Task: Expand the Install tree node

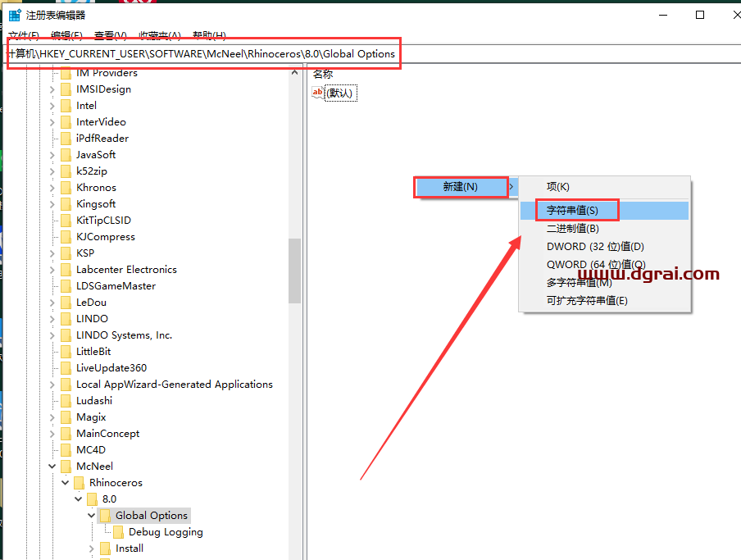Action: [92, 549]
